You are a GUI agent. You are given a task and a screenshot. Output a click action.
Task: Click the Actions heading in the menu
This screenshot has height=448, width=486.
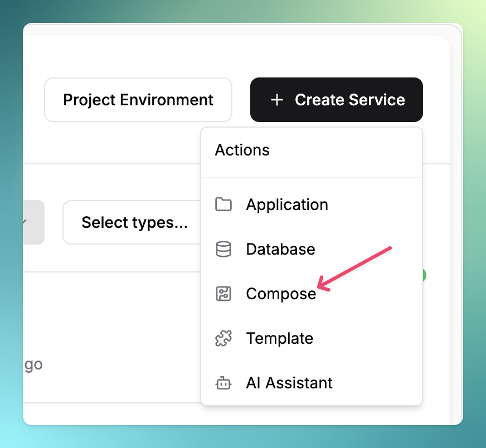(x=242, y=150)
